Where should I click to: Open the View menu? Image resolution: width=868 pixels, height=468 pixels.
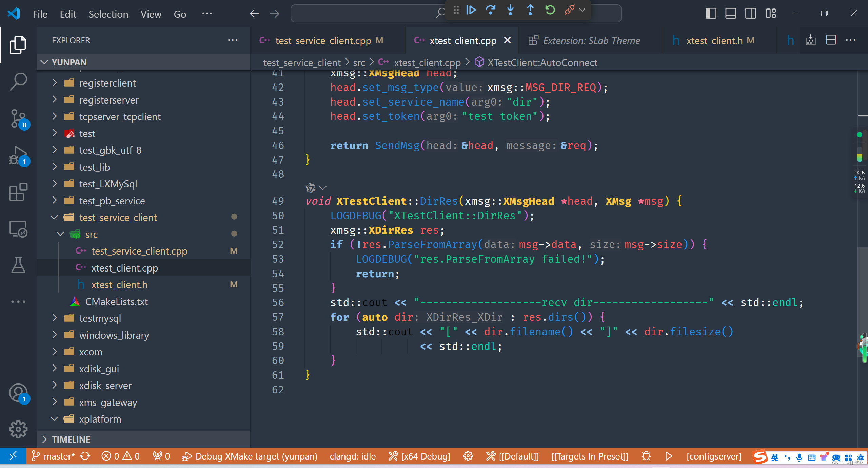(151, 14)
